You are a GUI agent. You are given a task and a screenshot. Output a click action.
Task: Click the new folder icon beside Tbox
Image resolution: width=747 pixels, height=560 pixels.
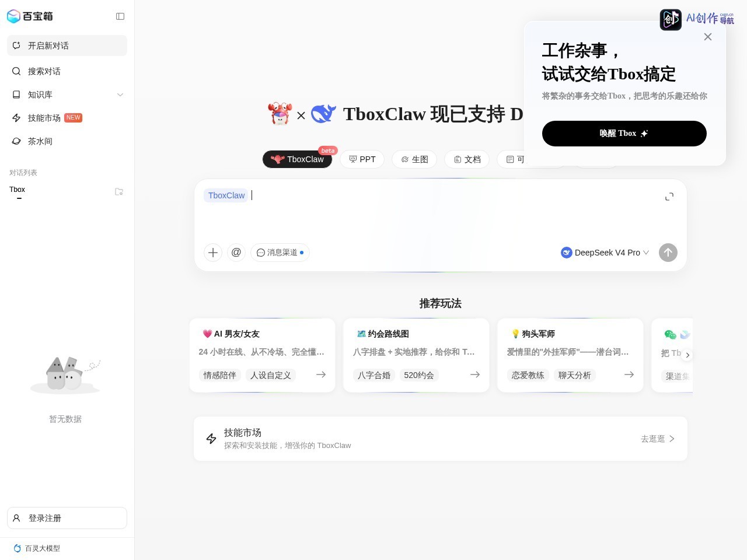119,191
